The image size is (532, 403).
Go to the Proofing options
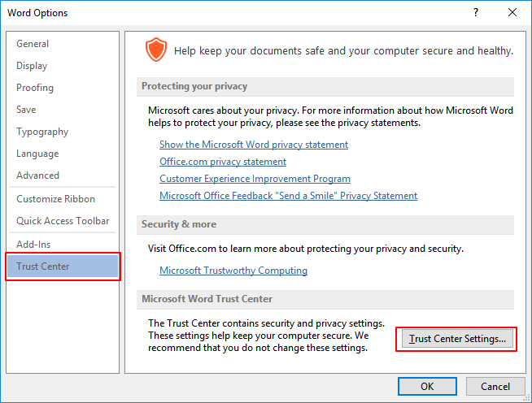[x=35, y=88]
